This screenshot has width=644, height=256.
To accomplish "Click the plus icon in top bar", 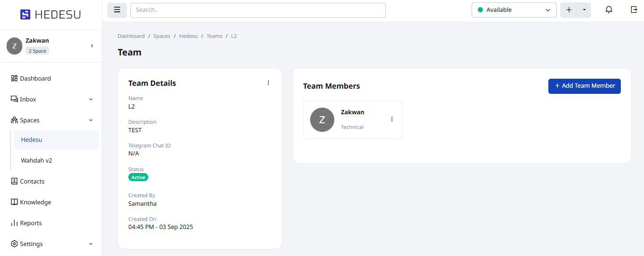I will click(x=569, y=10).
